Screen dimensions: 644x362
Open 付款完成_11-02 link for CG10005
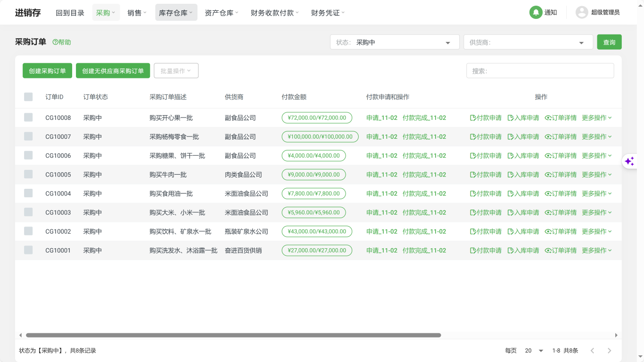tap(424, 175)
